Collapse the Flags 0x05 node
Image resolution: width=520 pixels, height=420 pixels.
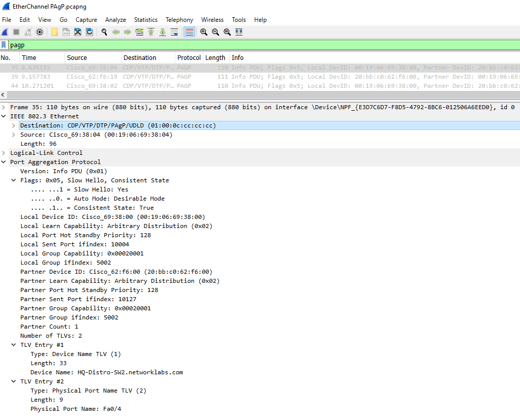pos(14,180)
